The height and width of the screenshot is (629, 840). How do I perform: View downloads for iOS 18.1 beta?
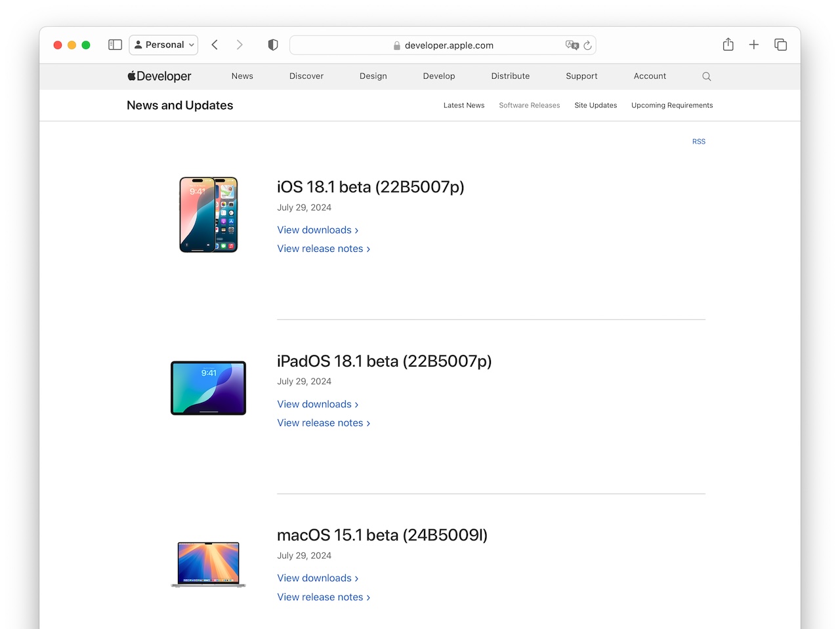point(318,230)
